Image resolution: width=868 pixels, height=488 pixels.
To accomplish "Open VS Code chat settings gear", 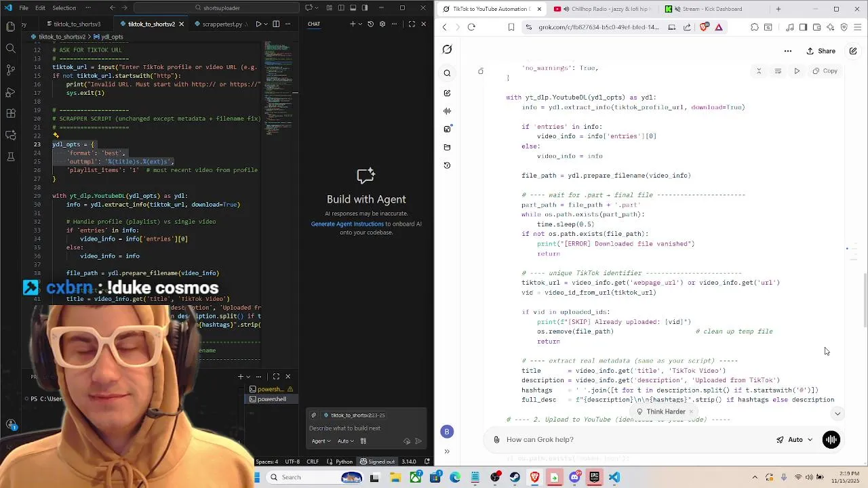I will pyautogui.click(x=382, y=24).
